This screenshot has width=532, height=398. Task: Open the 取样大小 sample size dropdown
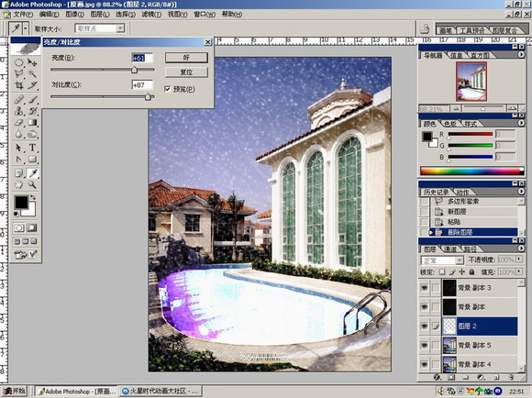120,28
